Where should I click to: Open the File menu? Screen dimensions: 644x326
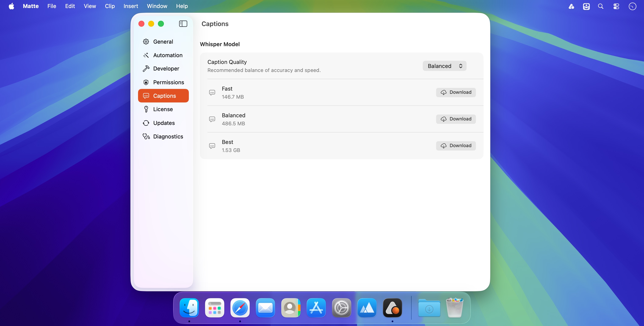[x=52, y=6]
